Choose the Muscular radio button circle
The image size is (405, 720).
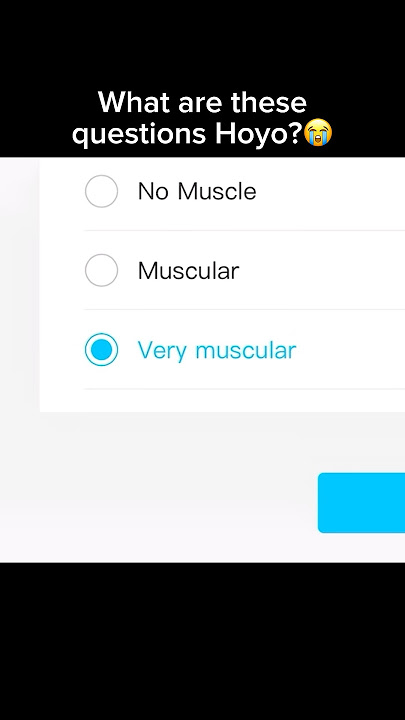click(x=101, y=270)
